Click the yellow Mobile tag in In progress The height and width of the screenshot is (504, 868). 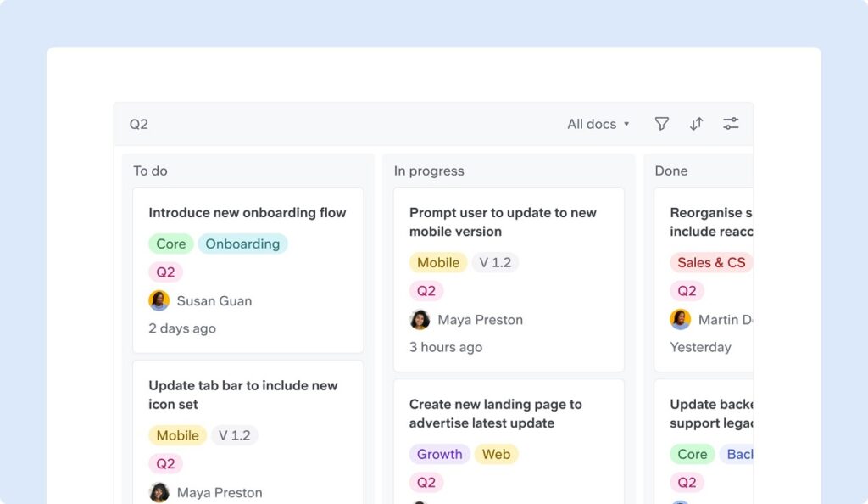[x=437, y=262]
